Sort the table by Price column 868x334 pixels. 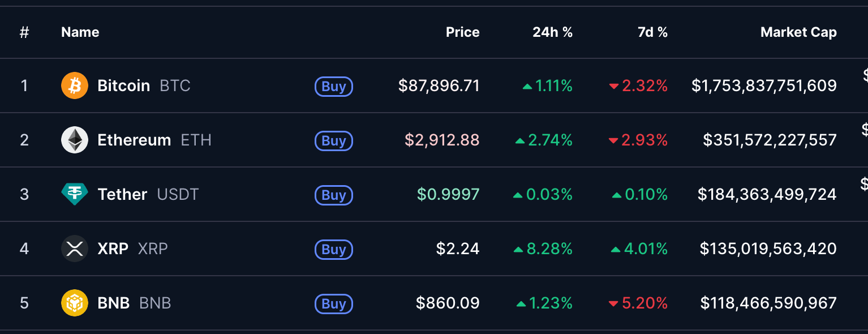coord(462,32)
